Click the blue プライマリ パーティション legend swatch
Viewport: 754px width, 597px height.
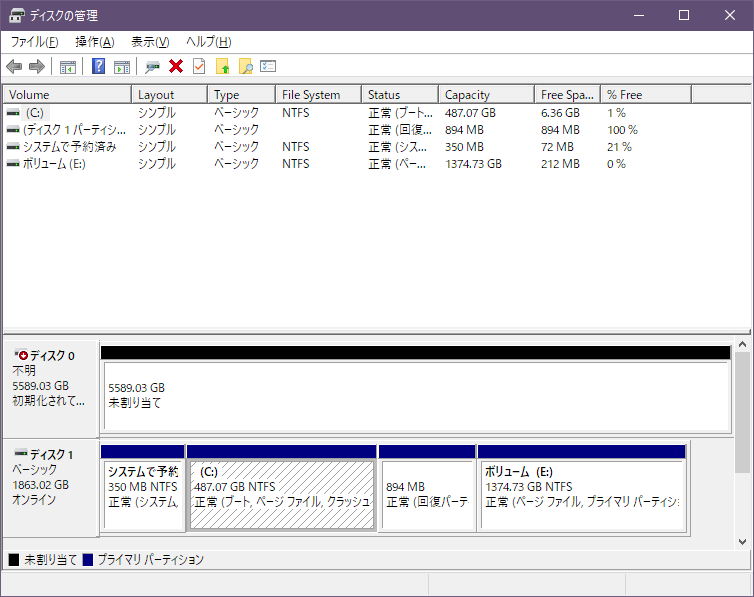click(88, 560)
